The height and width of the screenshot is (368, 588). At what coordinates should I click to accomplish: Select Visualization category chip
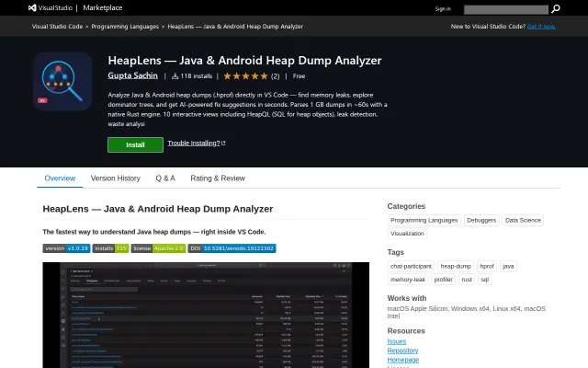[x=407, y=234]
